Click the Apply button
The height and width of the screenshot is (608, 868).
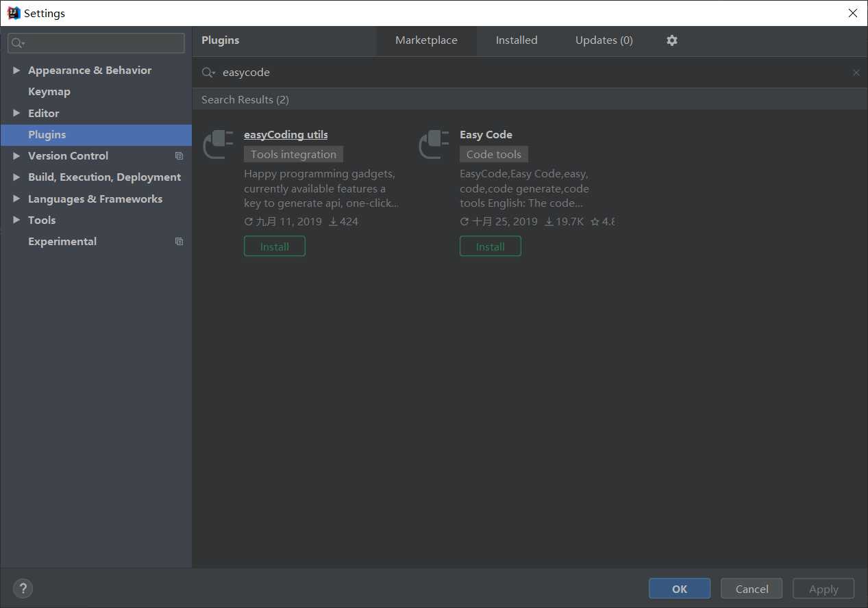823,589
